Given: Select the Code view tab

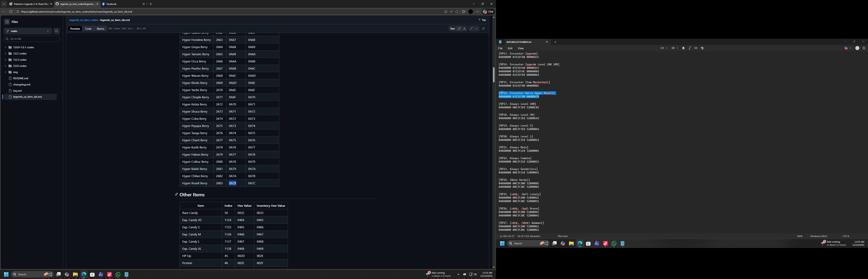Looking at the screenshot, I should (88, 29).
